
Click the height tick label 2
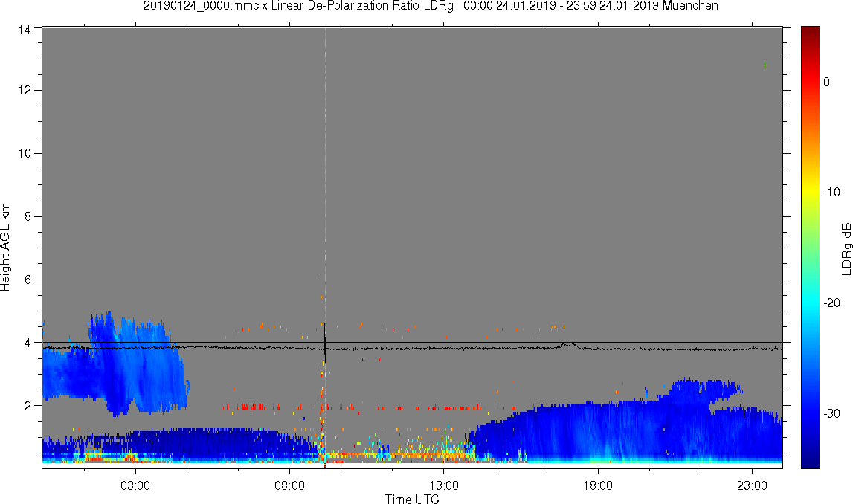28,406
